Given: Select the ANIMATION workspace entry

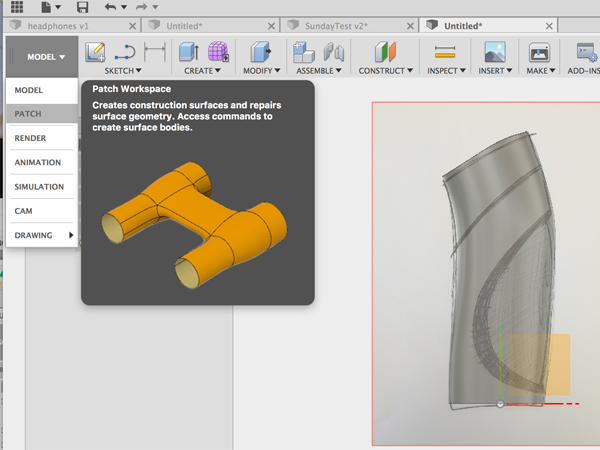Looking at the screenshot, I should pos(42,162).
